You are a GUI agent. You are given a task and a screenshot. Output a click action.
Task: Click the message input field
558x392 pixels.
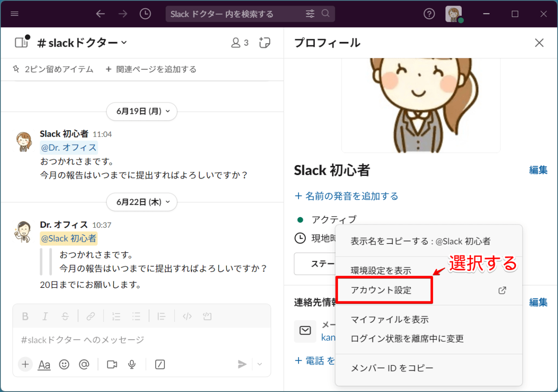142,340
